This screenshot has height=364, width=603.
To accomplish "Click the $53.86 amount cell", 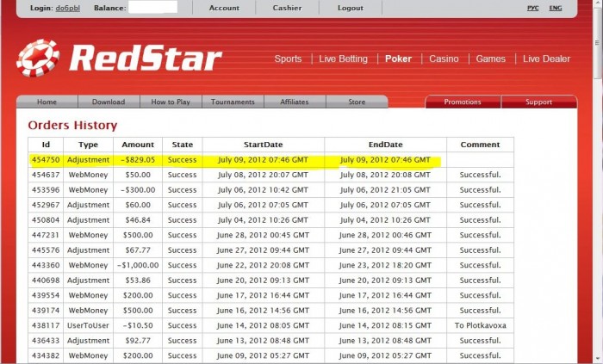I will click(138, 281).
